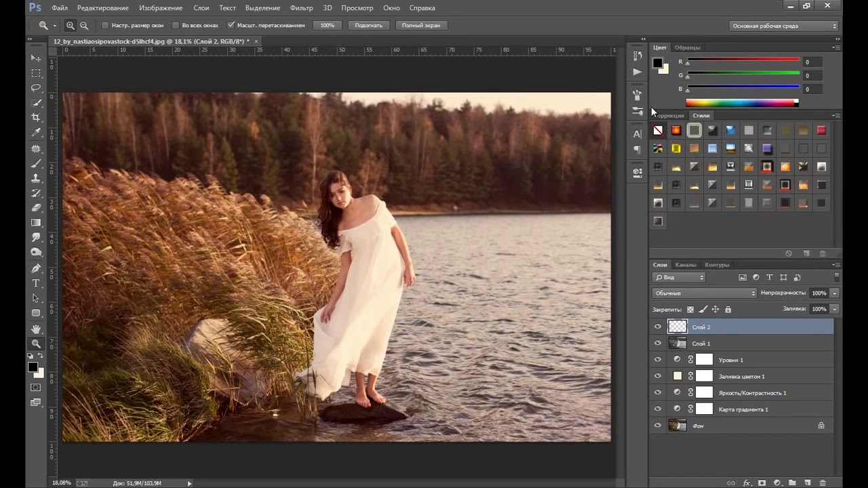
Task: Open the 'Основная рабочая среда' workspace dropdown
Action: pyautogui.click(x=785, y=26)
